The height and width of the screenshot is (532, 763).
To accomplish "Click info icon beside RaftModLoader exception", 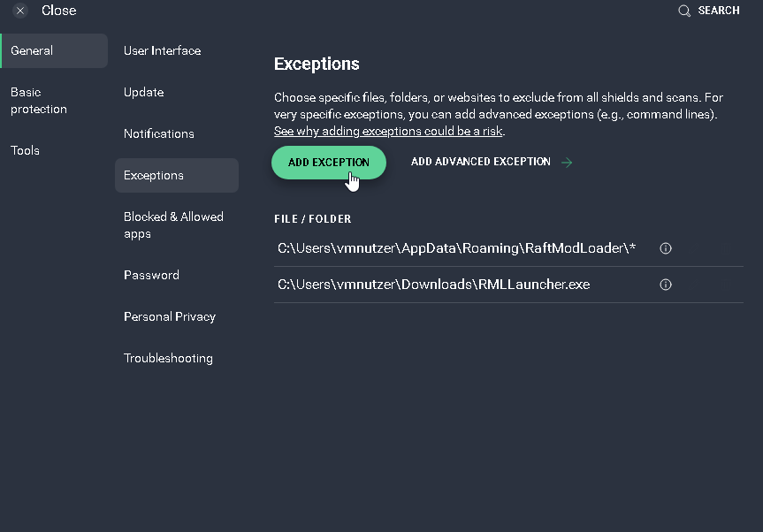I will click(666, 248).
